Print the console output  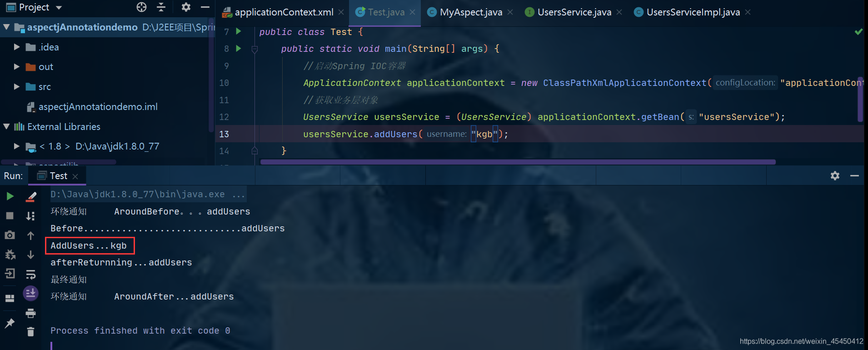point(30,313)
